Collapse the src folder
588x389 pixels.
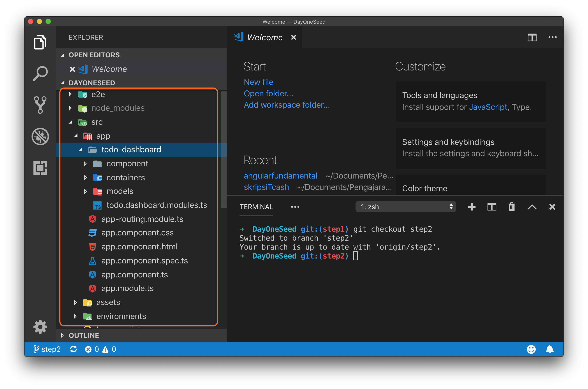(70, 122)
